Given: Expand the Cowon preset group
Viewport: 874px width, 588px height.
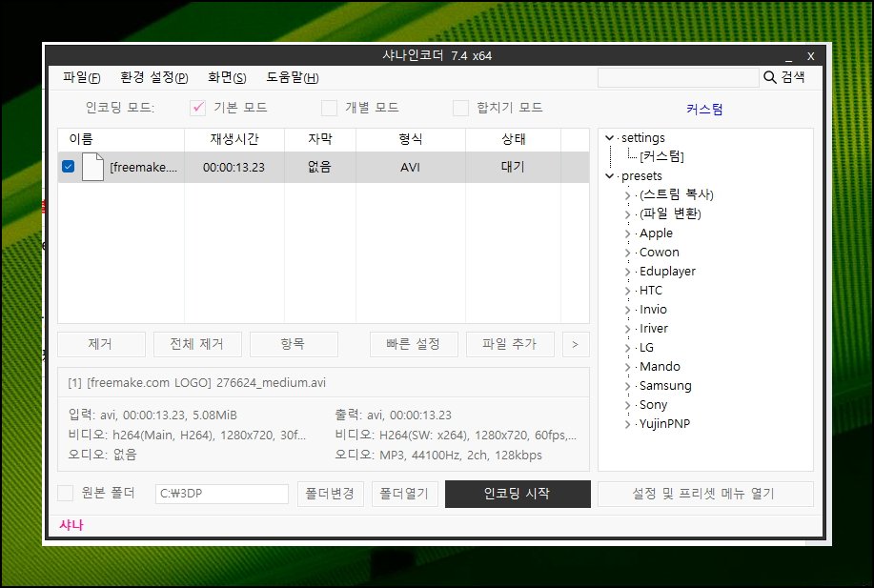Looking at the screenshot, I should click(628, 253).
